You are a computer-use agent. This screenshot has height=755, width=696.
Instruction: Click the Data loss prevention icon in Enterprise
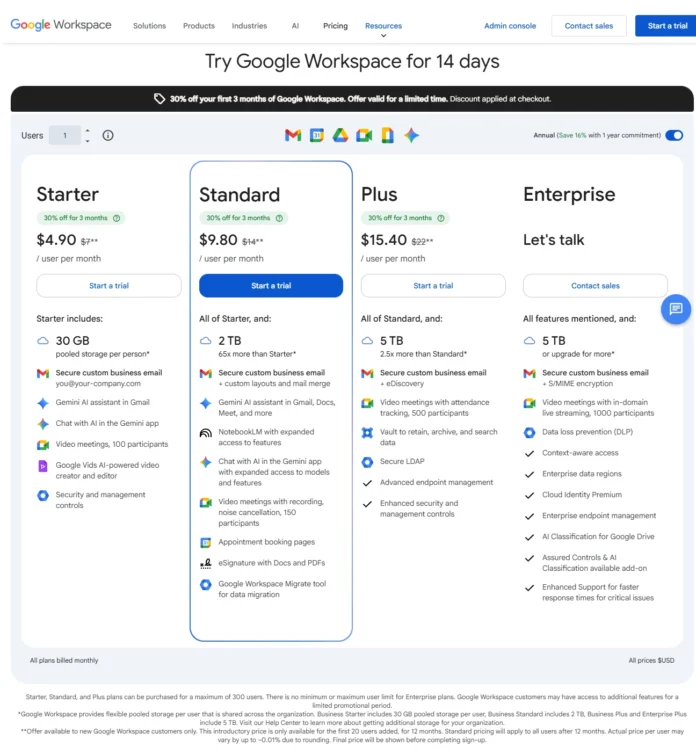[529, 432]
